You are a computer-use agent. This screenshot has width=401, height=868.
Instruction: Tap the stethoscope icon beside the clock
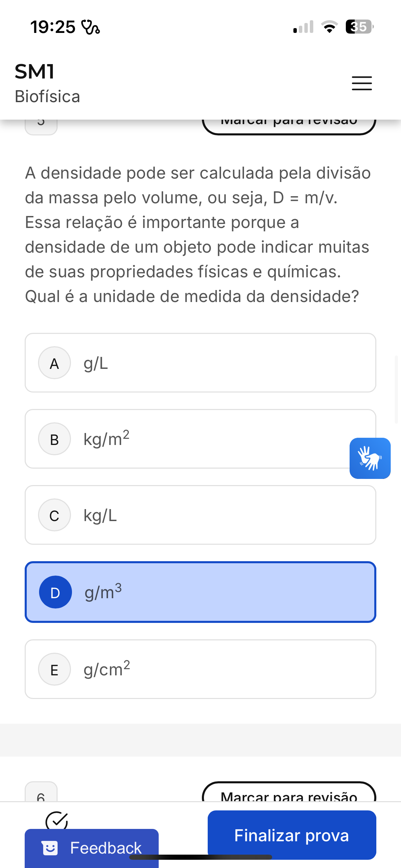pyautogui.click(x=90, y=27)
